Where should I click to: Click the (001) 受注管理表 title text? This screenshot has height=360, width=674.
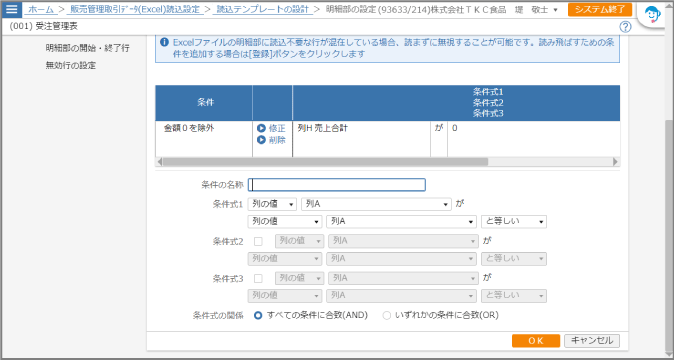coord(43,27)
